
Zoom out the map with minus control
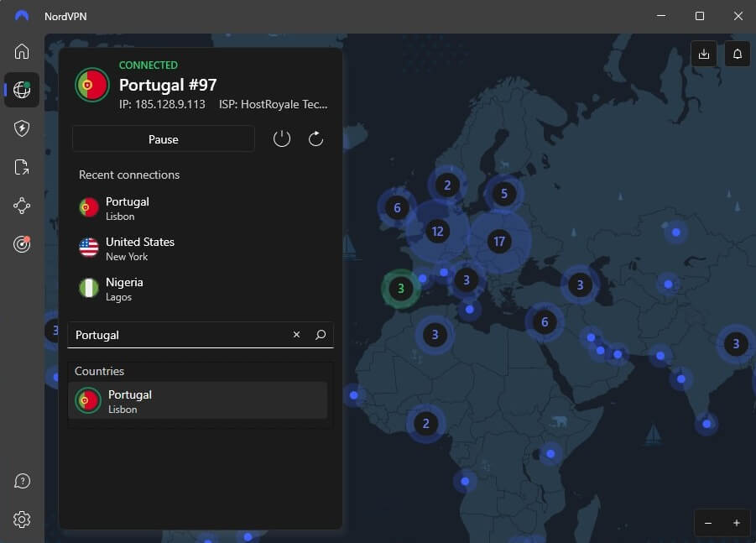coord(707,522)
